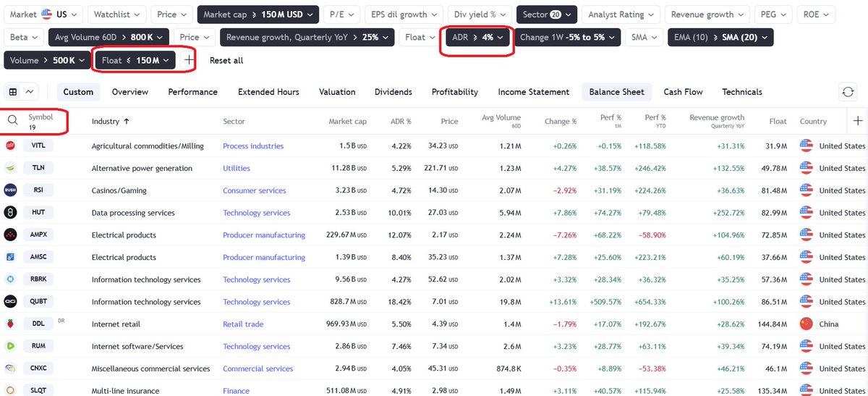Open the Analyst Rating filter dropdown
Viewport: 868px width, 396px height.
(621, 14)
